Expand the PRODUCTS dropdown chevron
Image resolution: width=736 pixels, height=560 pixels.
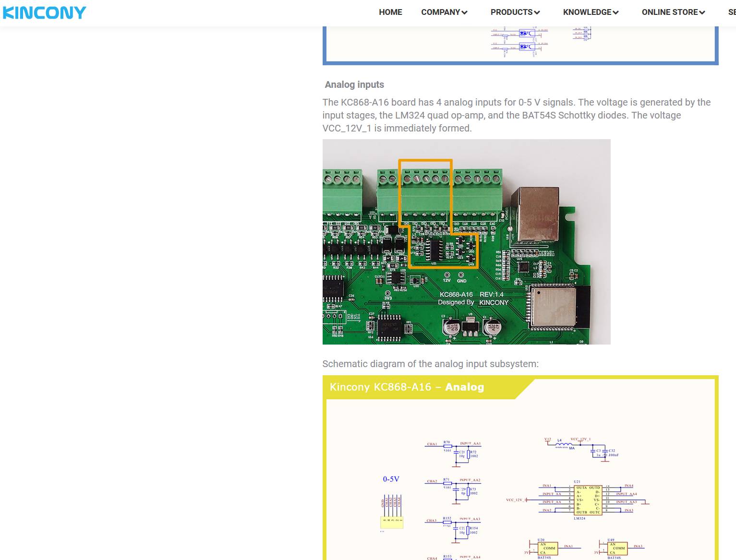[x=537, y=12]
